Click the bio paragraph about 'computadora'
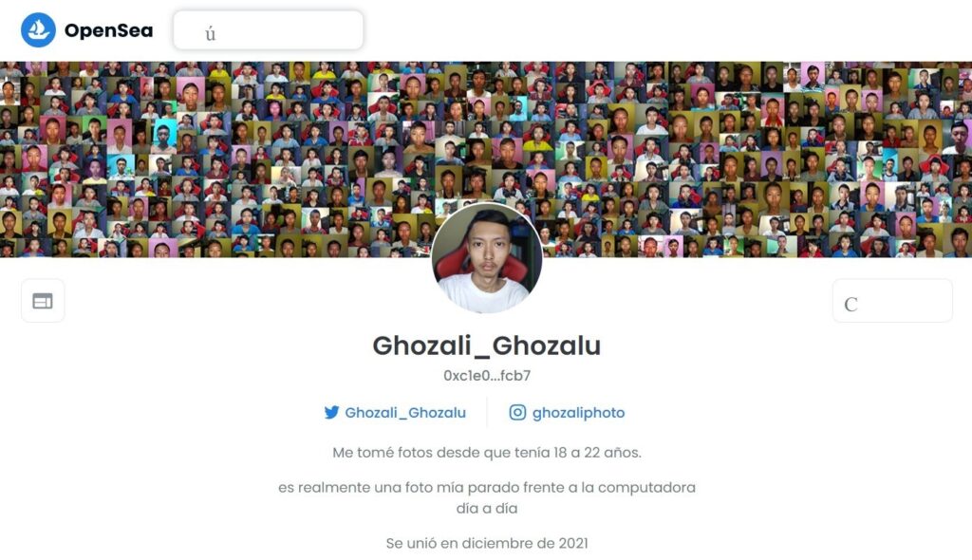The width and height of the screenshot is (972, 560). [487, 497]
